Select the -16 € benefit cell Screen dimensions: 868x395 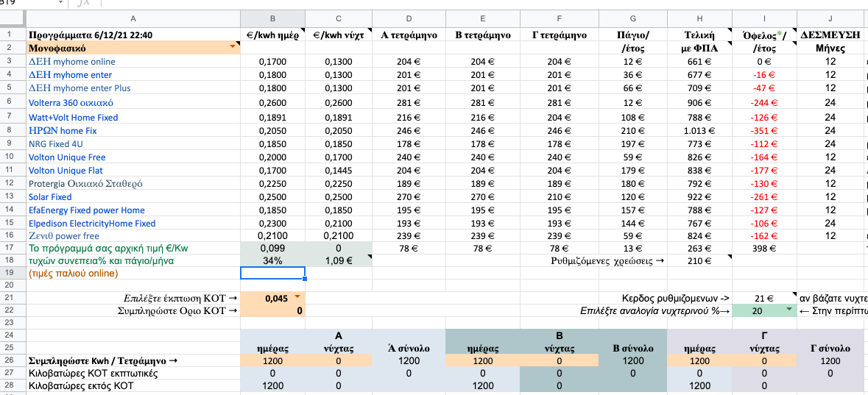coord(764,75)
